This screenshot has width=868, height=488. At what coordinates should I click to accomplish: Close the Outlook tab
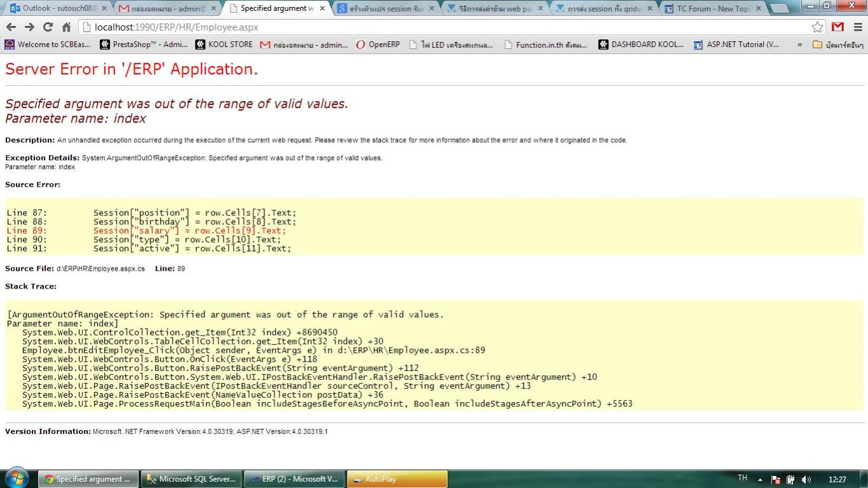[104, 9]
